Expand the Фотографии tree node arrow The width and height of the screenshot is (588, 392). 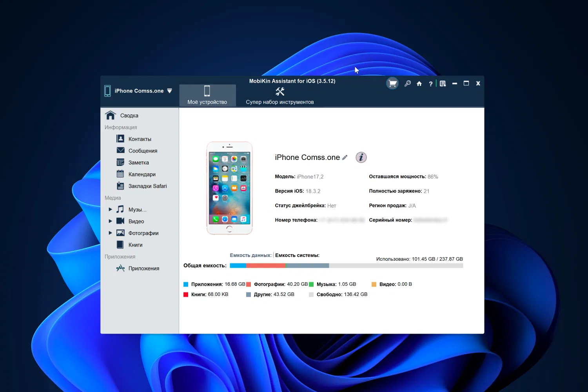[x=110, y=233]
